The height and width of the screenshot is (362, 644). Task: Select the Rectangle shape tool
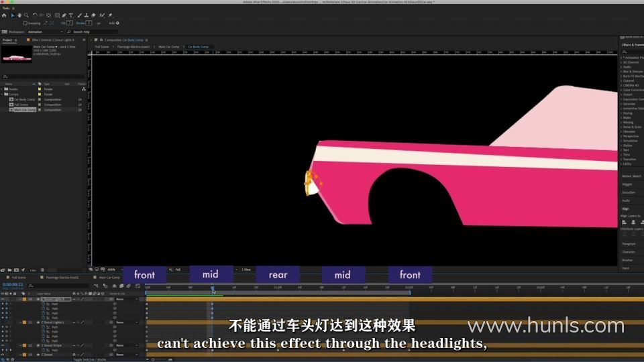tap(57, 15)
